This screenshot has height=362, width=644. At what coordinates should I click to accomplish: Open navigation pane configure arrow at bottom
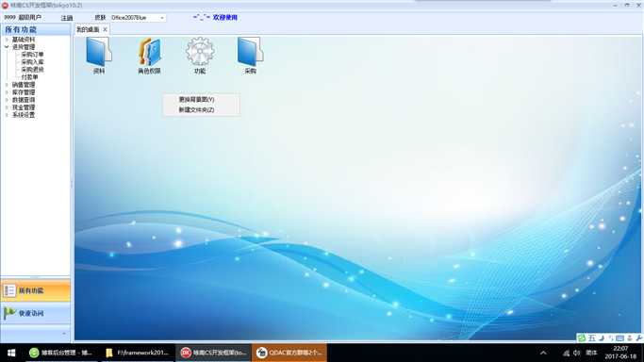pos(64,334)
